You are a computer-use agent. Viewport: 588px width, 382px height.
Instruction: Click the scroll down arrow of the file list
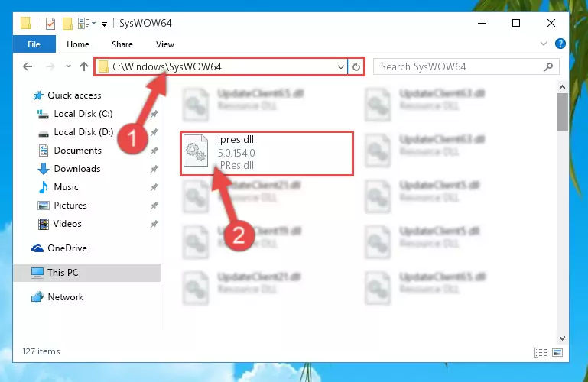coord(562,338)
